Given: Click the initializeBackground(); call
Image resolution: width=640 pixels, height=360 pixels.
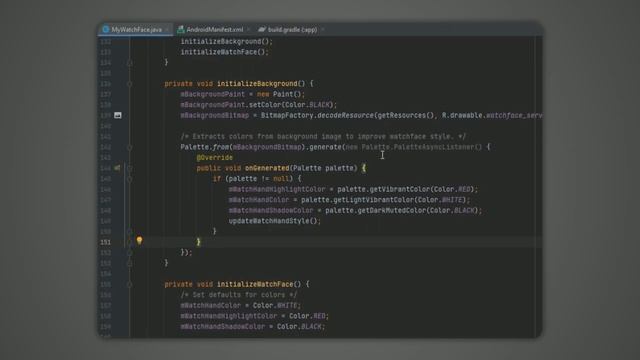Looking at the screenshot, I should click(x=227, y=41).
